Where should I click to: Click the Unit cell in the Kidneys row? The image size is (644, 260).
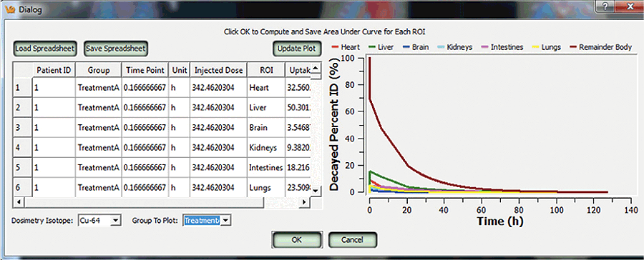tap(180, 148)
